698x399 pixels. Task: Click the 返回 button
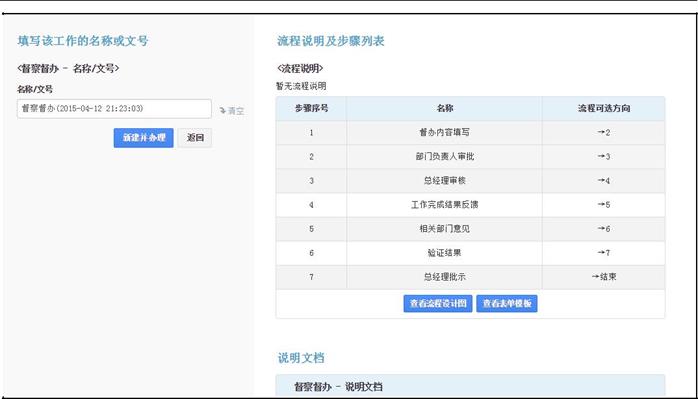195,138
